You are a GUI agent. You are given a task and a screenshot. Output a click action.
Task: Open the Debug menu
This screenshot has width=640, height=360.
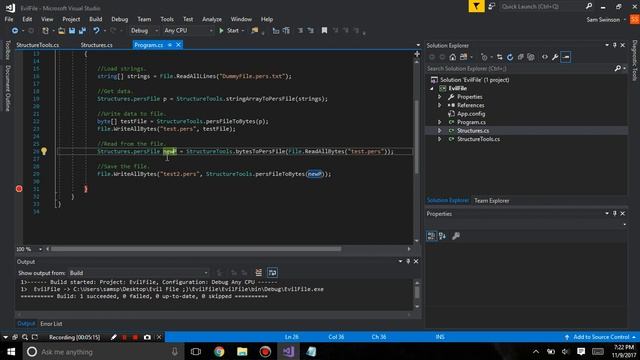(x=120, y=19)
